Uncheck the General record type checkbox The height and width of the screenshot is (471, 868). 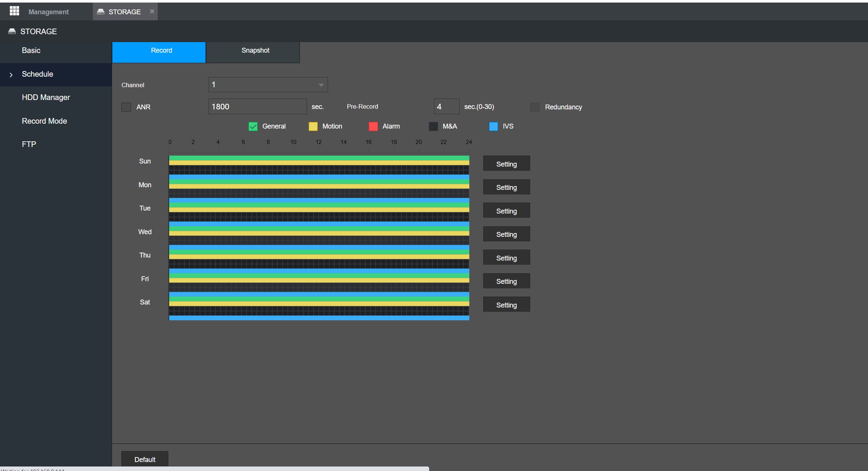coord(253,126)
